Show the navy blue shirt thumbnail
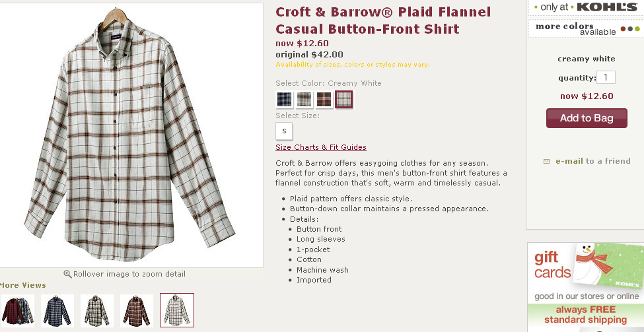This screenshot has height=332, width=644. coord(57,310)
